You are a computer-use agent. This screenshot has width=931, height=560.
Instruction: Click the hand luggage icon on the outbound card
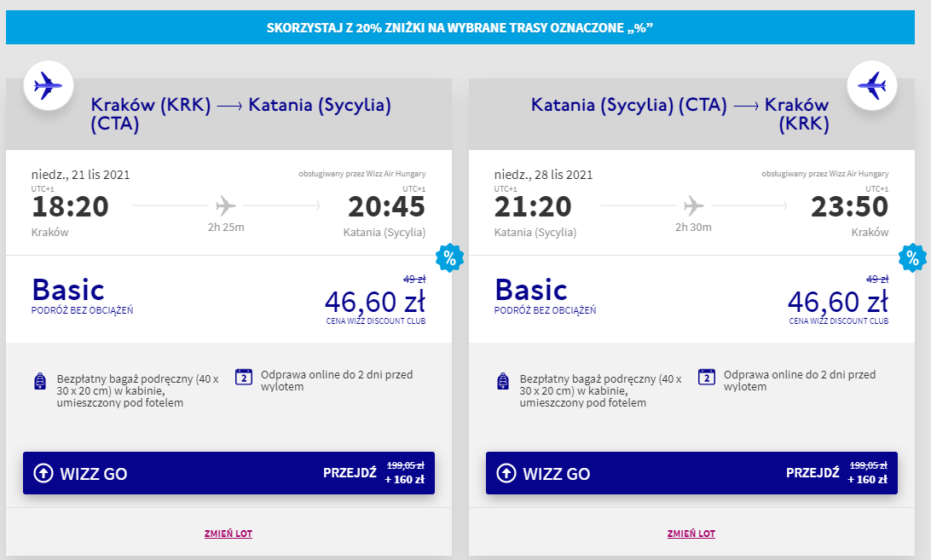pyautogui.click(x=39, y=381)
